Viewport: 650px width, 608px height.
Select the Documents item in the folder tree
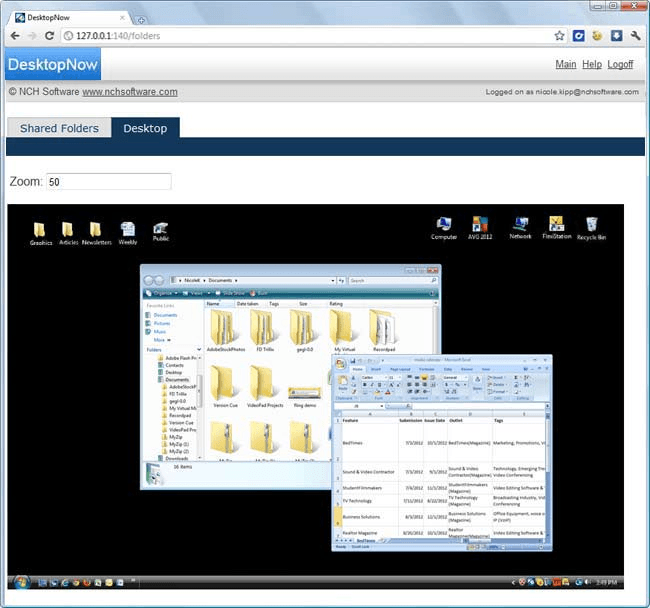177,380
